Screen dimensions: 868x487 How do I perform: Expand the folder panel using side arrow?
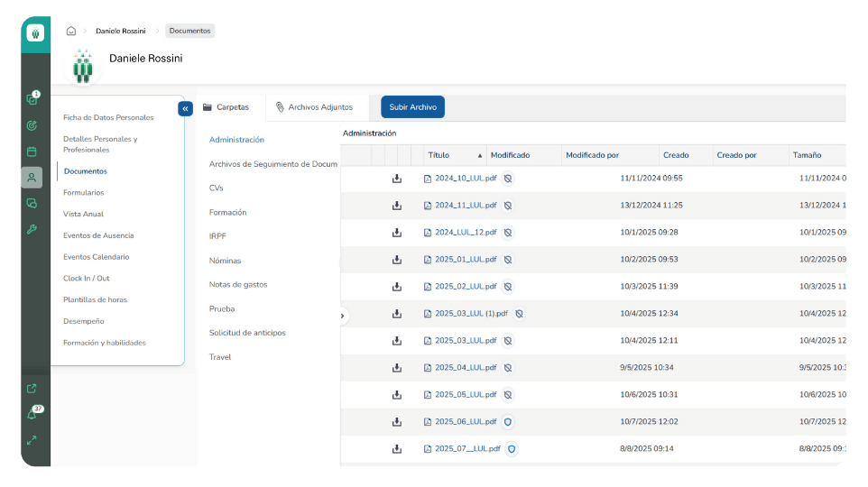pyautogui.click(x=343, y=316)
